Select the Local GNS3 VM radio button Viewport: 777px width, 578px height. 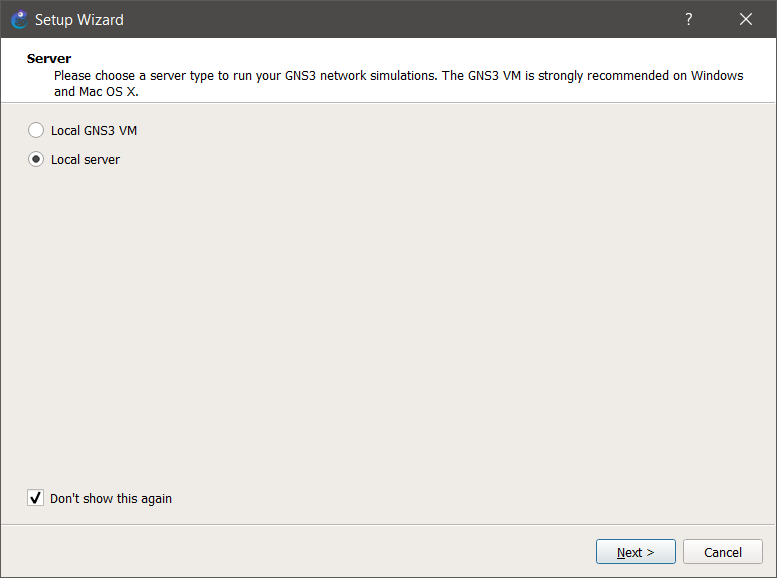(x=36, y=130)
